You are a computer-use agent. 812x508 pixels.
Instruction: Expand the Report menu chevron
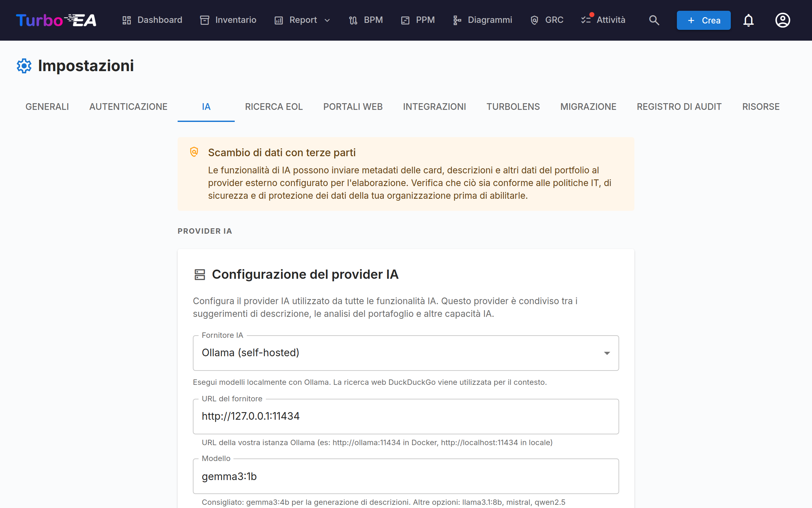tap(327, 21)
